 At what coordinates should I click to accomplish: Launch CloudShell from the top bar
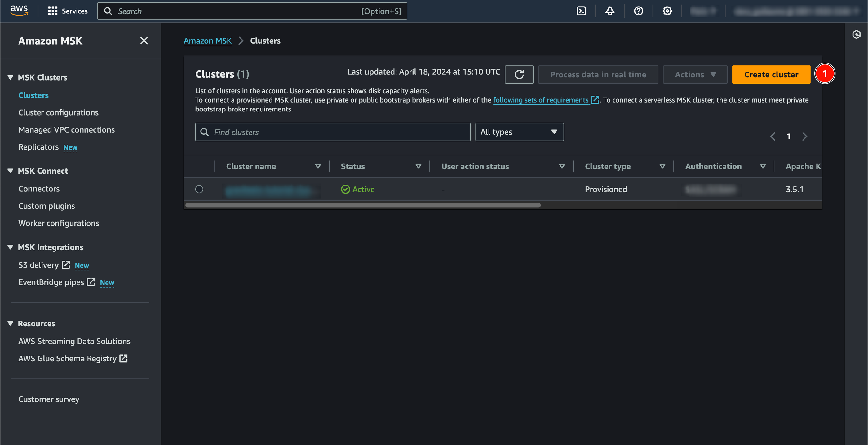[x=581, y=11]
